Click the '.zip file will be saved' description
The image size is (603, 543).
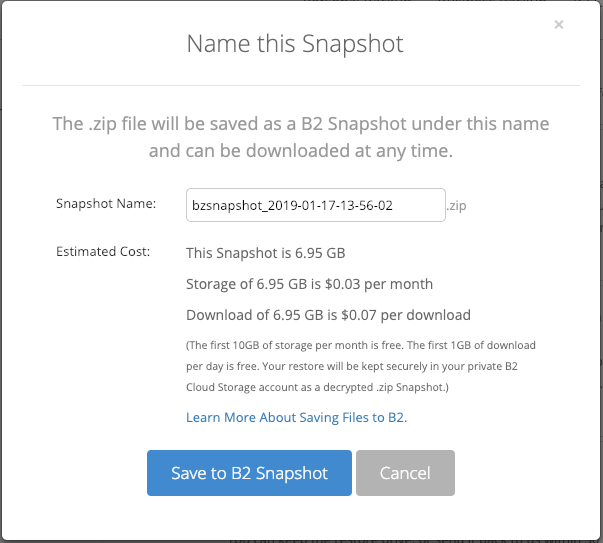point(301,137)
